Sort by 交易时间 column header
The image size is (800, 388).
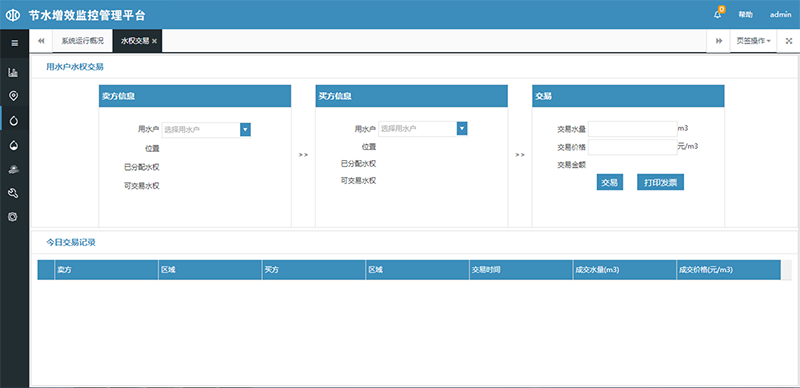coord(521,270)
